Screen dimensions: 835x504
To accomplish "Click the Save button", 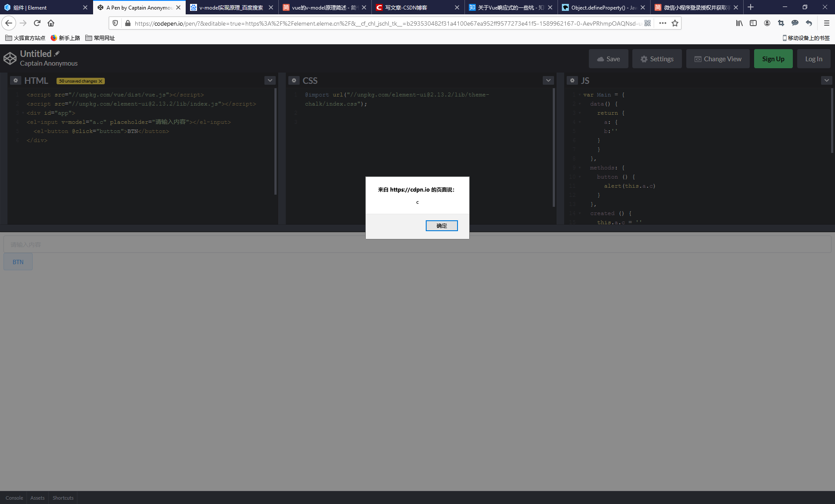I will point(608,59).
